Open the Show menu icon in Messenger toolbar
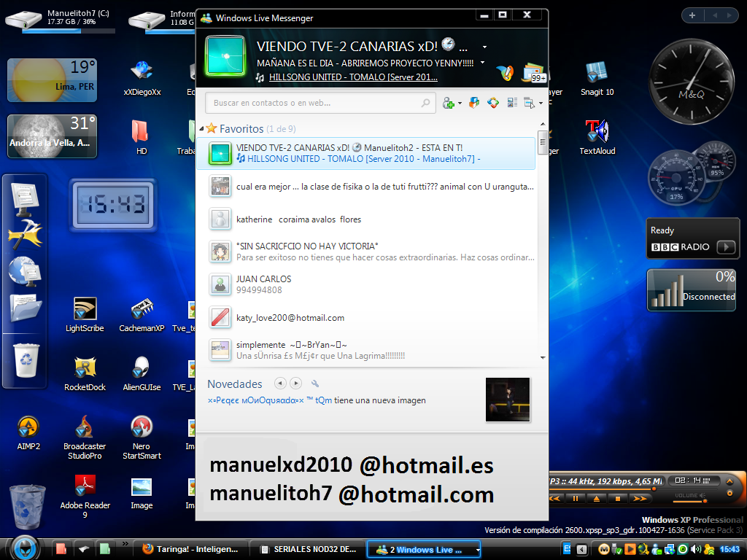 pyautogui.click(x=529, y=102)
